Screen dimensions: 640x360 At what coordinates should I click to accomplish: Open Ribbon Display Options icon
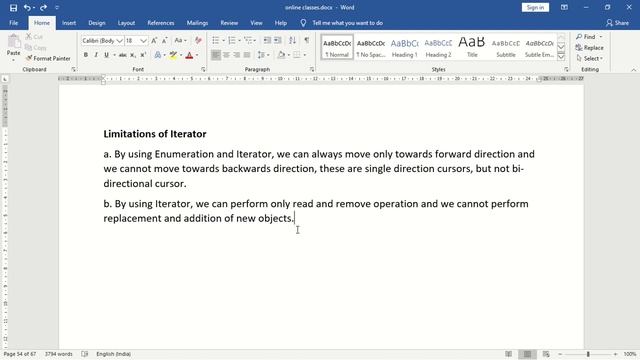click(x=564, y=7)
